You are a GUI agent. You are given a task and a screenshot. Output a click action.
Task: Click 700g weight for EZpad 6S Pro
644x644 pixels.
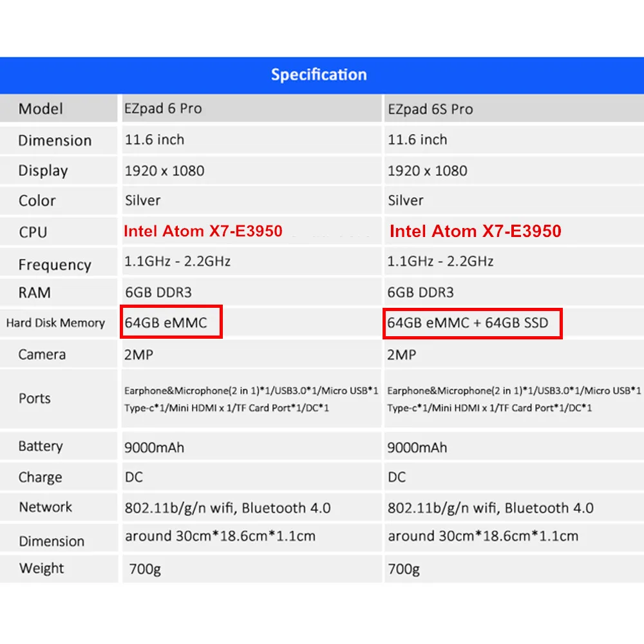404,569
